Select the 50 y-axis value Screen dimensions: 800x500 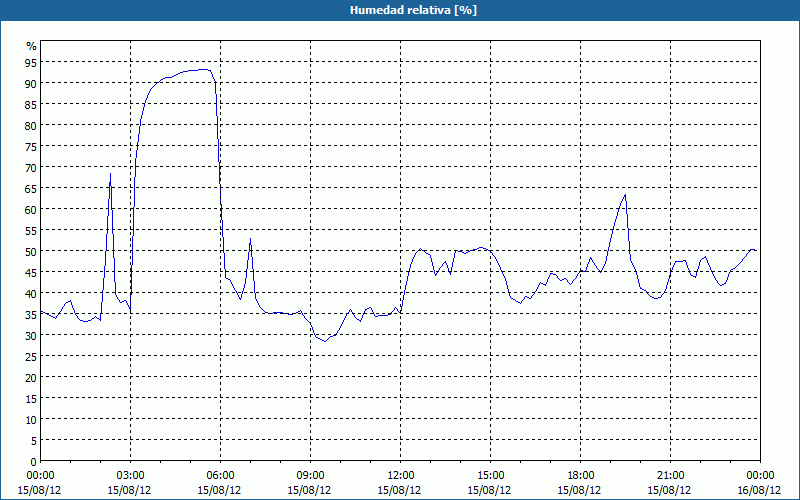(x=31, y=252)
